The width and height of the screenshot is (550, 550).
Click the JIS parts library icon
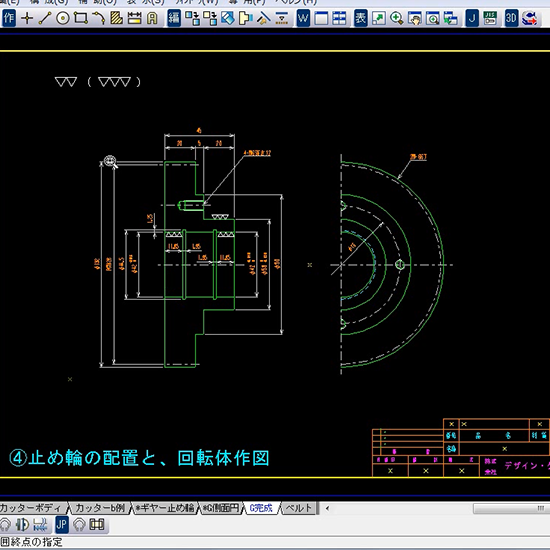(x=490, y=18)
